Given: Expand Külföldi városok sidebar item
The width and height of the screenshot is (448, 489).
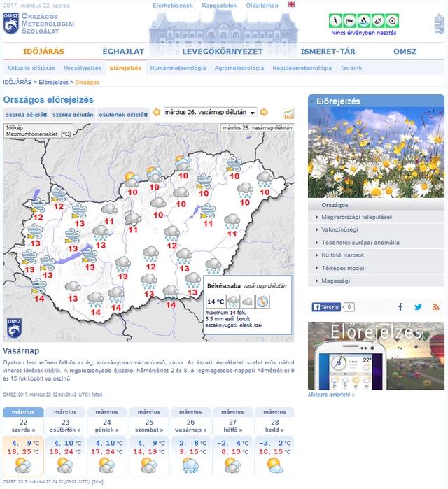Looking at the screenshot, I should (x=376, y=255).
